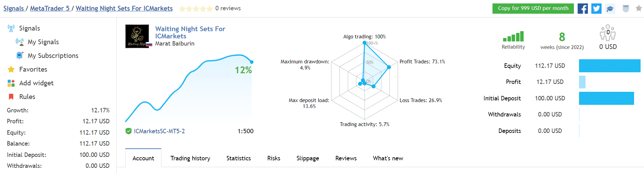Click the signal avatar thumbnail image
Image resolution: width=644 pixels, height=173 pixels.
137,36
